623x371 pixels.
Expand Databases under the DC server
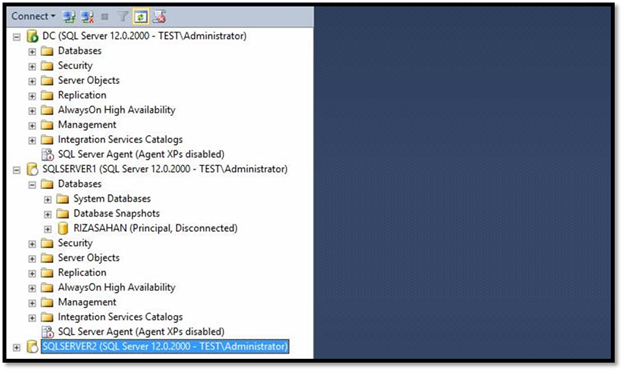32,52
